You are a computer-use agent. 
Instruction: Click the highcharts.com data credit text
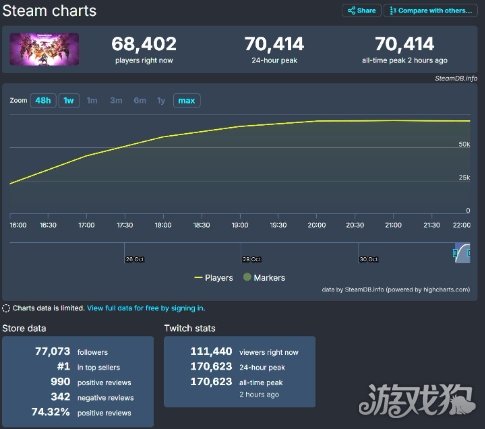(396, 289)
